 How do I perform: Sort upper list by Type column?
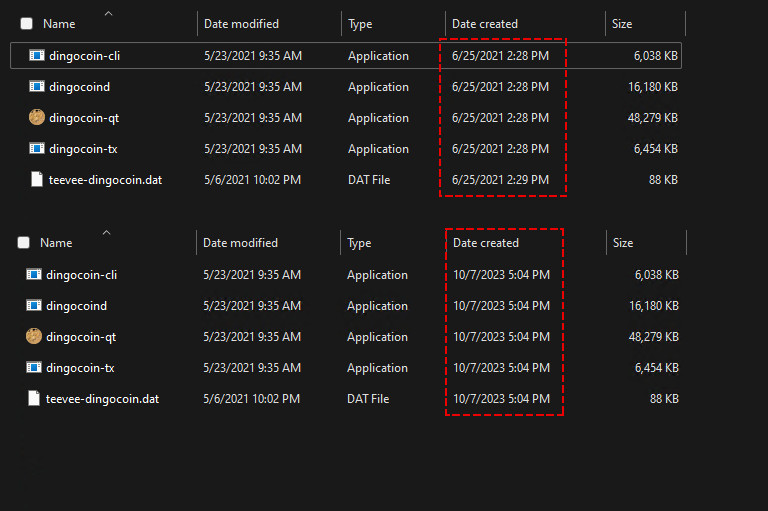[360, 24]
